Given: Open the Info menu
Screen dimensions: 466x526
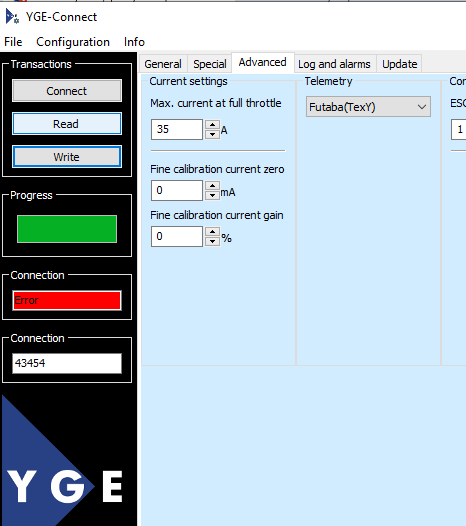Looking at the screenshot, I should click(x=134, y=42).
